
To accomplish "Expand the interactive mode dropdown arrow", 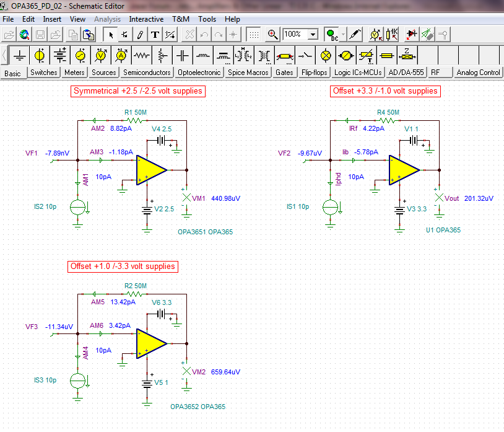I will [x=343, y=34].
